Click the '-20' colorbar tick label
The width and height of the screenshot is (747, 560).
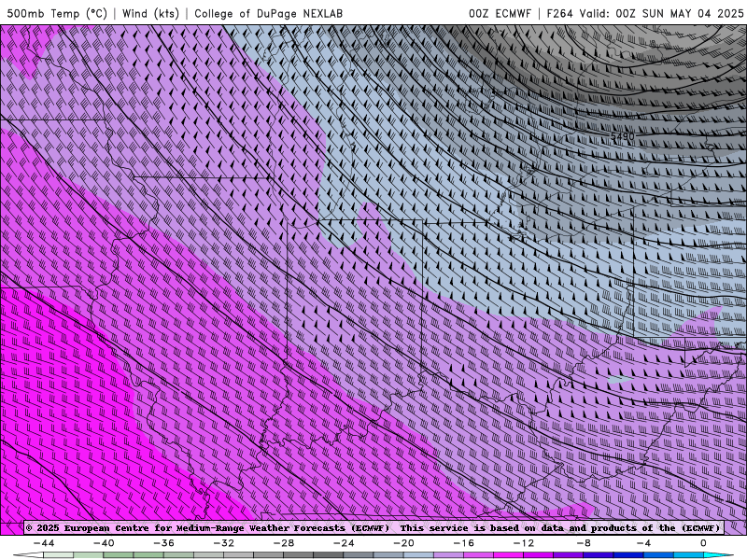coord(403,543)
